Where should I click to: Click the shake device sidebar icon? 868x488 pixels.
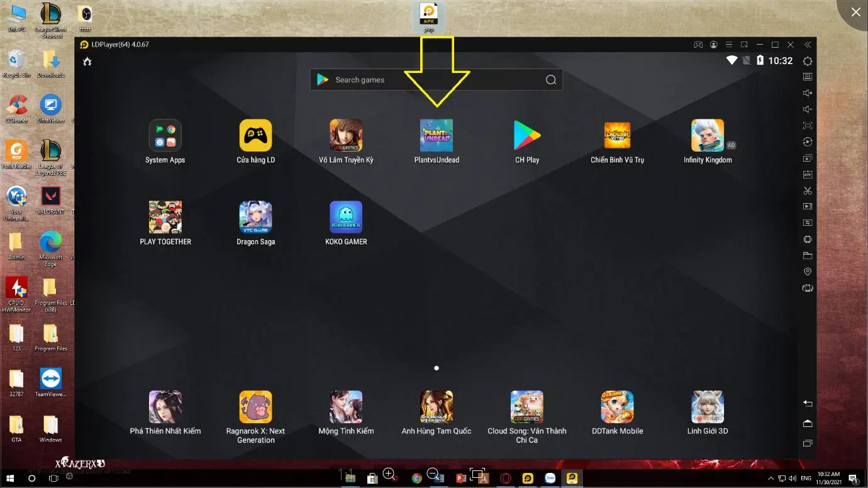click(x=808, y=240)
